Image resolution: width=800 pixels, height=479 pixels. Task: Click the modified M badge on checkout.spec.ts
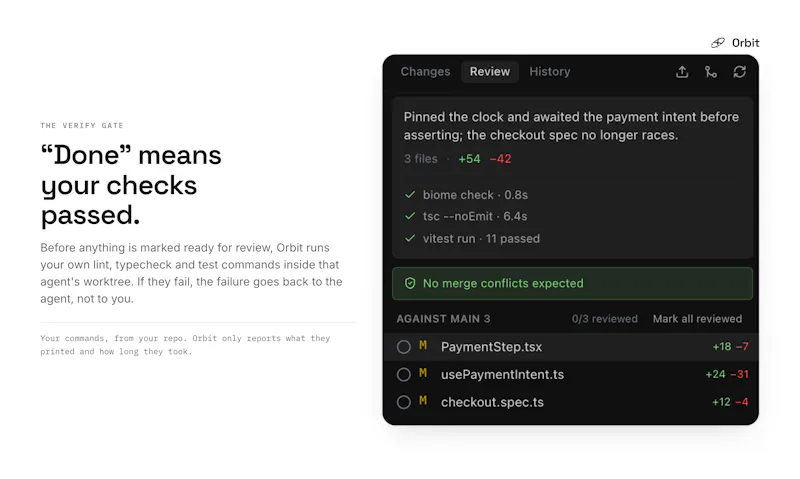tap(423, 401)
